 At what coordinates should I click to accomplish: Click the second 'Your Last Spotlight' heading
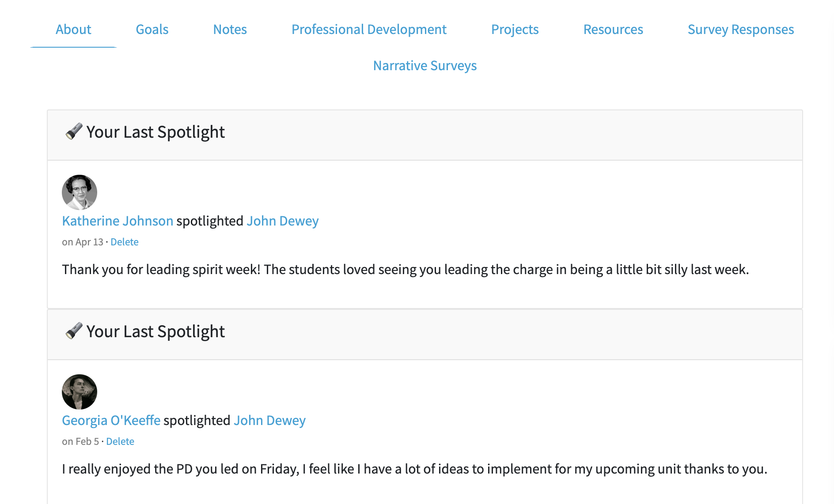pyautogui.click(x=155, y=331)
